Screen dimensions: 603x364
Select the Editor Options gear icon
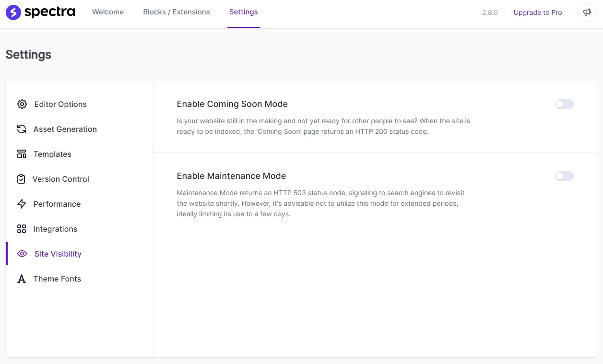point(22,104)
